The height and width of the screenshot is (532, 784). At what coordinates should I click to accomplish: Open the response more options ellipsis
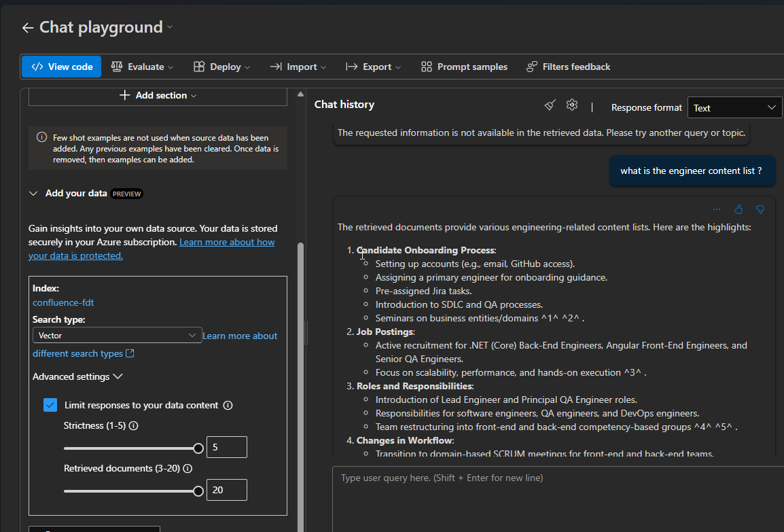point(717,209)
